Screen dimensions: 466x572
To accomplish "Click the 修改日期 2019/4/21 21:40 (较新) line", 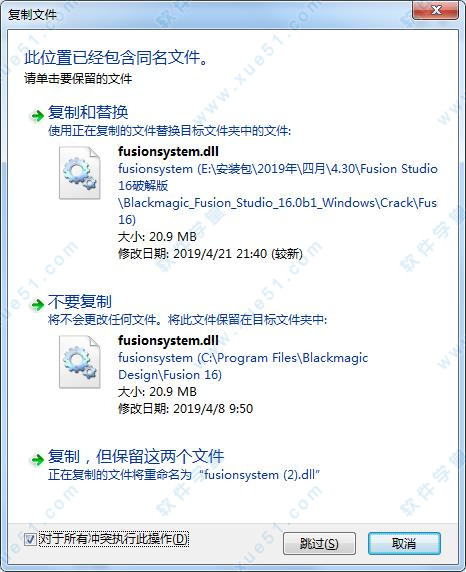I will (x=210, y=254).
